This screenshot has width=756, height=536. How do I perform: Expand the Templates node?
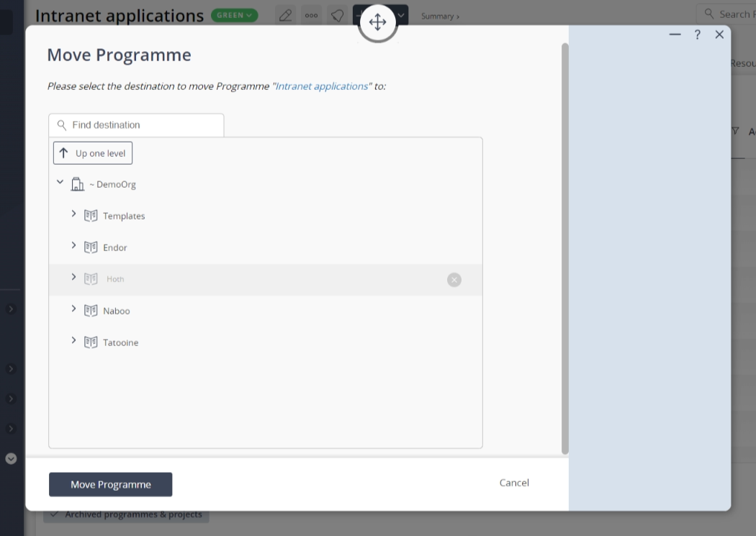tap(73, 214)
